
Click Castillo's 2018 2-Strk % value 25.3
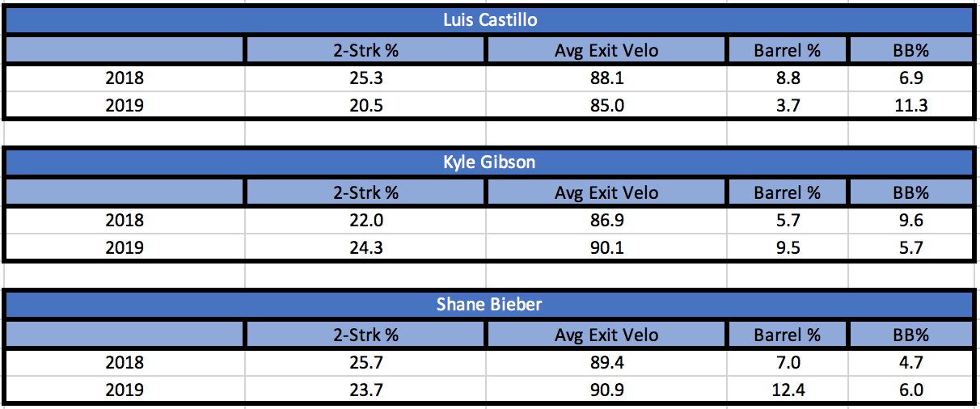(x=366, y=79)
